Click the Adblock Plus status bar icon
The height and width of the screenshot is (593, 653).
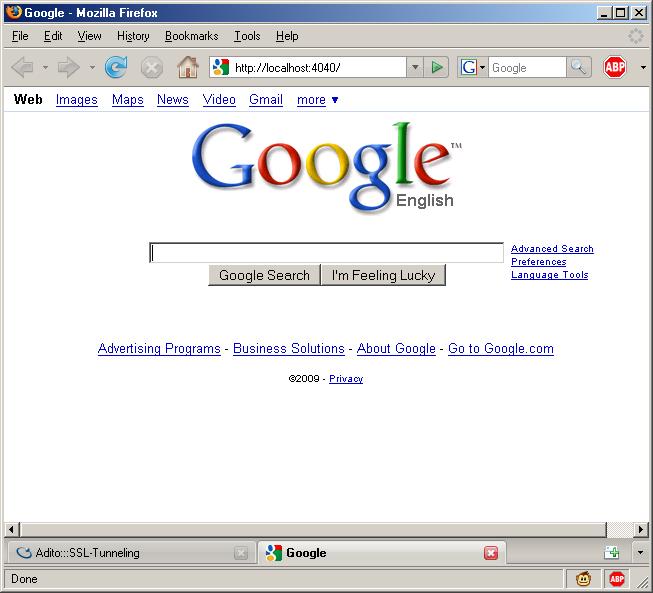coord(617,579)
